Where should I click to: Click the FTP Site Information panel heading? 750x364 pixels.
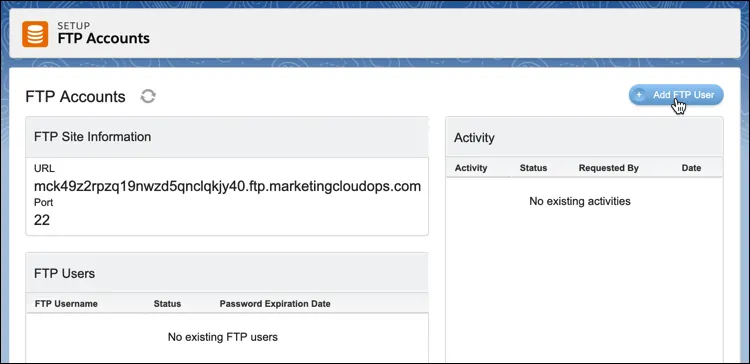pyautogui.click(x=92, y=137)
